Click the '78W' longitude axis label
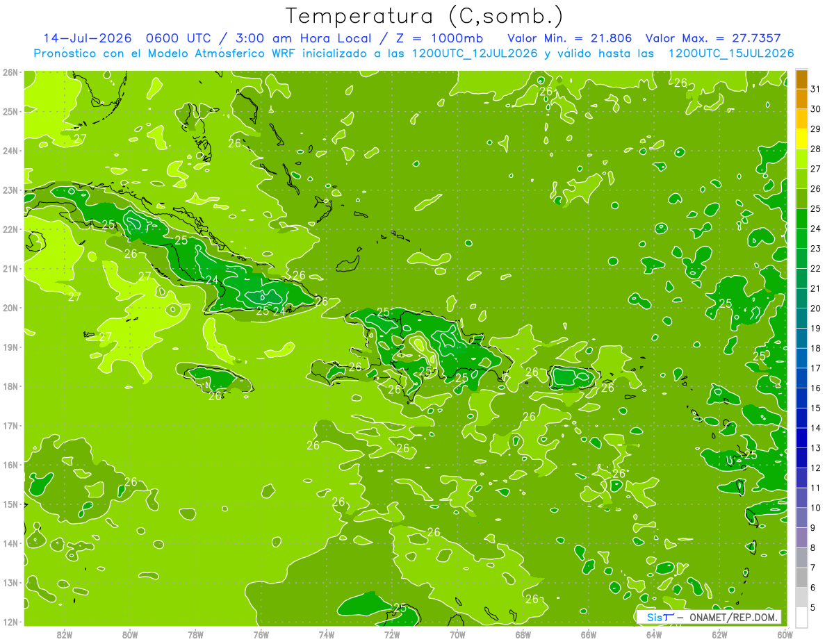 click(195, 634)
